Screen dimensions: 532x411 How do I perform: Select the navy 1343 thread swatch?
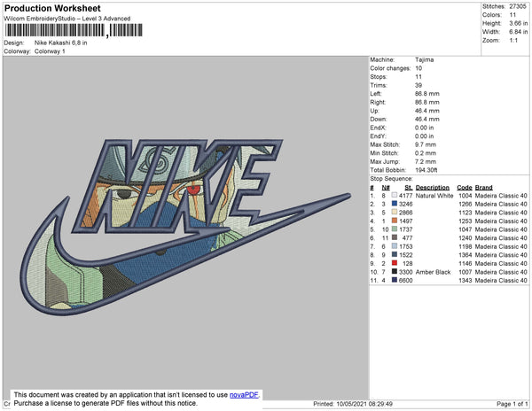pos(395,280)
